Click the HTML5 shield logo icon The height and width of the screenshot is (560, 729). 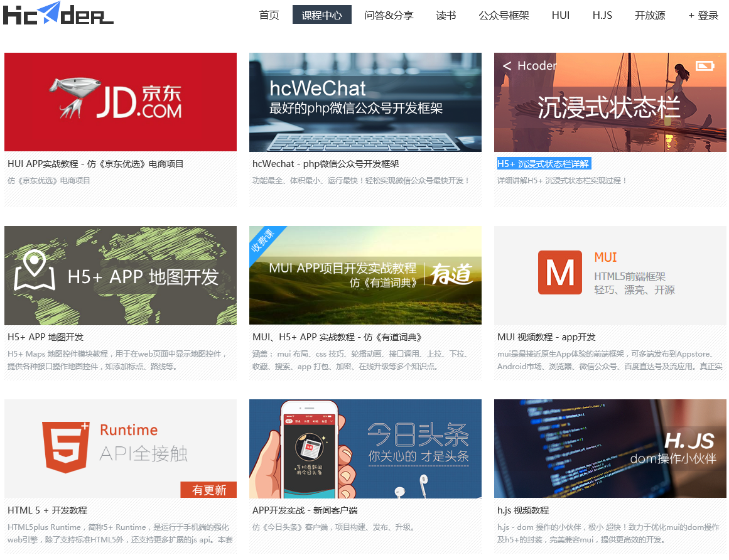pos(65,447)
